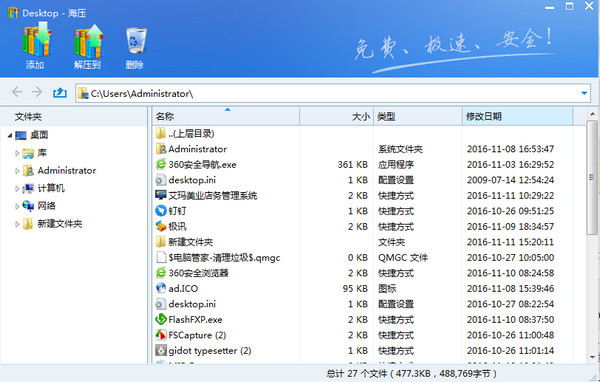Click the 新建文件夹 folder icon in file list

161,242
